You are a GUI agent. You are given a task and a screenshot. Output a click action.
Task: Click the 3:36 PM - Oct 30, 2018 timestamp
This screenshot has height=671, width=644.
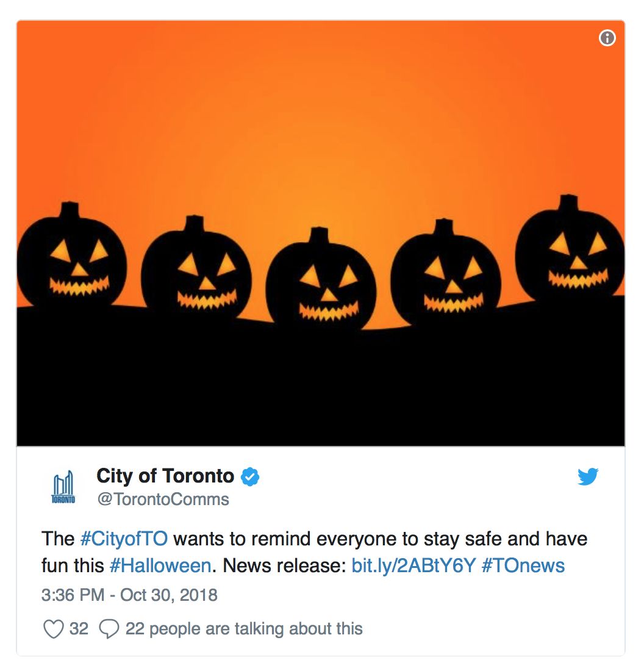[129, 595]
